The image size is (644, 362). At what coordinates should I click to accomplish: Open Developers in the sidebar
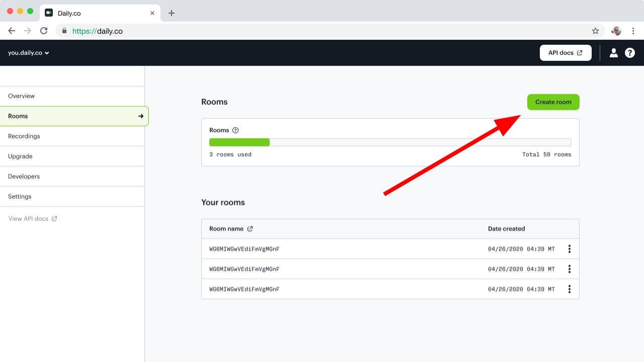pos(72,176)
